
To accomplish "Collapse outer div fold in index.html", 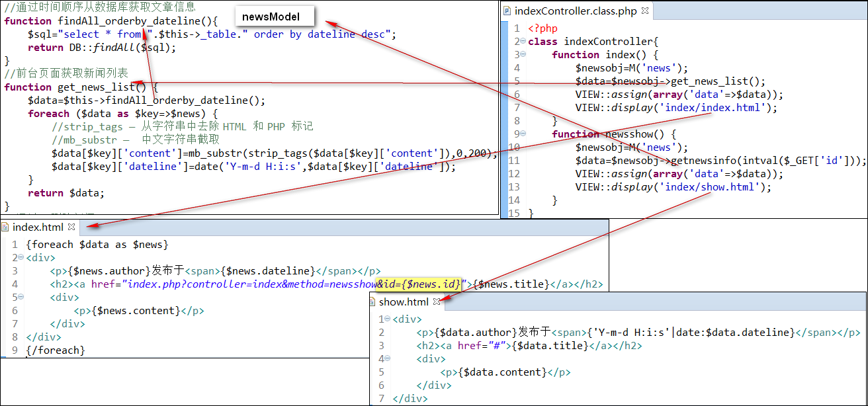I will click(x=21, y=258).
